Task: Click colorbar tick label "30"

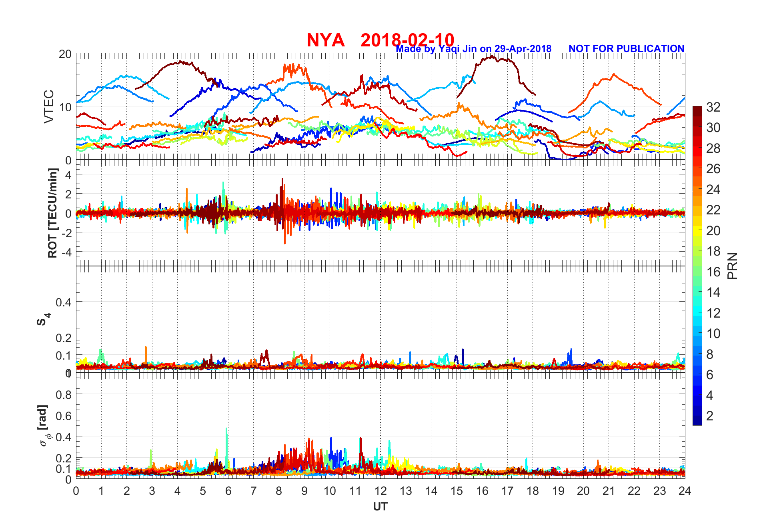Action: [713, 128]
